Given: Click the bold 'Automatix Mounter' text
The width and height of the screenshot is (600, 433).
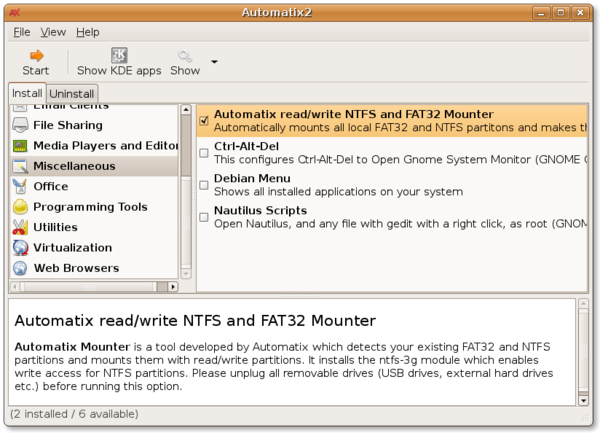Looking at the screenshot, I should pos(72,347).
